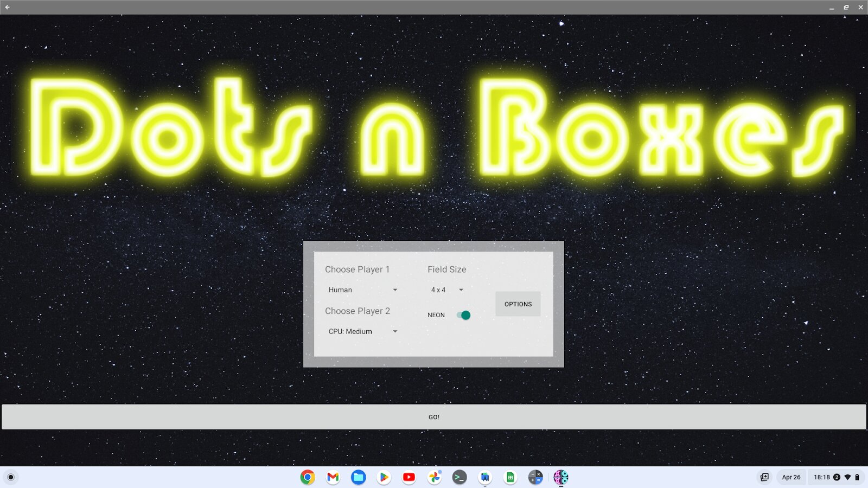Open the ChromeOS launcher button
The height and width of the screenshot is (488, 868).
[x=11, y=477]
